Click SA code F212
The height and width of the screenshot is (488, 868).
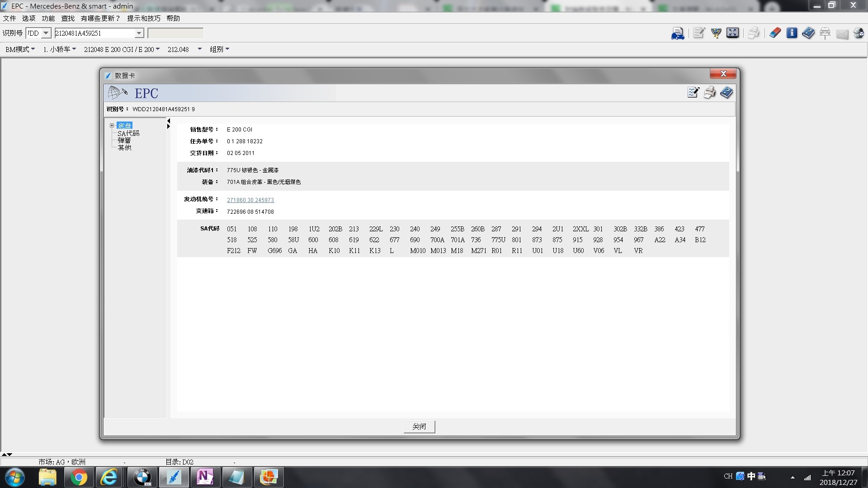pyautogui.click(x=234, y=251)
